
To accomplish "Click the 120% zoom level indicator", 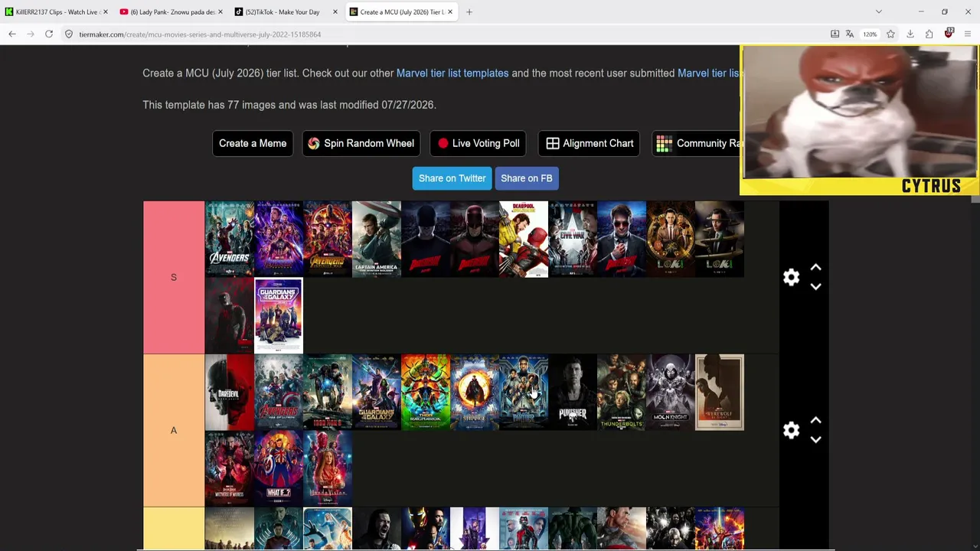I will (x=870, y=34).
